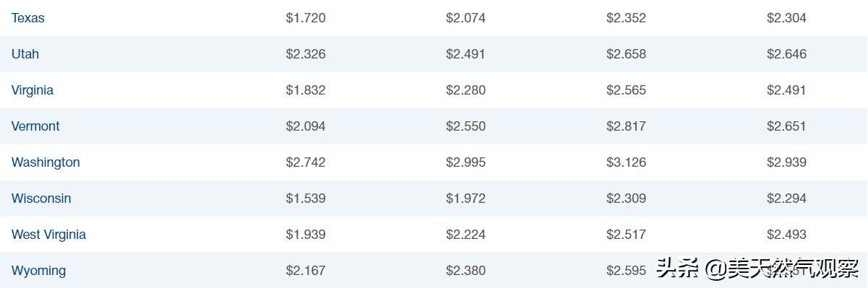Open the Vermont state link
The height and width of the screenshot is (288, 868).
(x=35, y=126)
